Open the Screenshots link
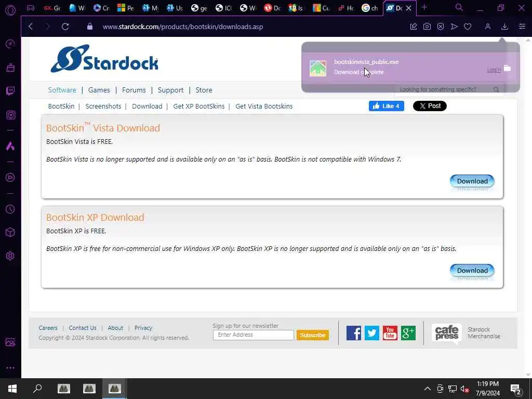The width and height of the screenshot is (532, 399). click(x=103, y=106)
